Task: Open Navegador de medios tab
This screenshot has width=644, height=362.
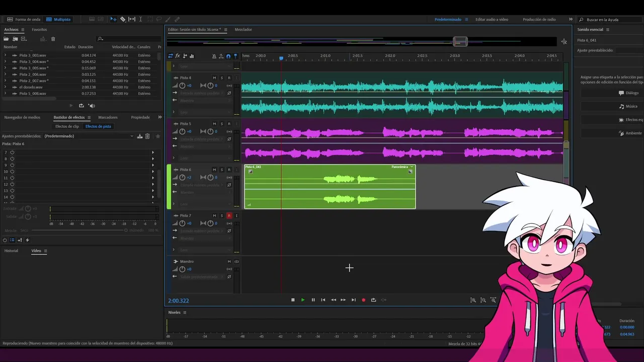Action: pos(22,117)
